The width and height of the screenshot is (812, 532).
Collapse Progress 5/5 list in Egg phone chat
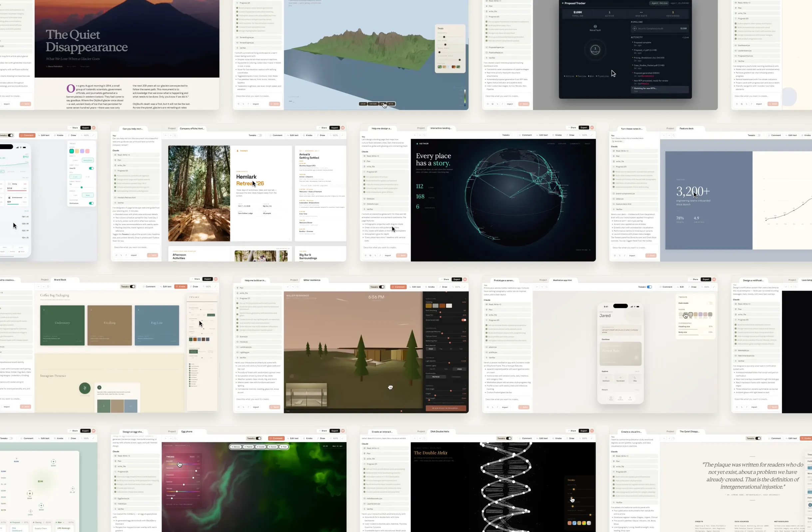137,472
